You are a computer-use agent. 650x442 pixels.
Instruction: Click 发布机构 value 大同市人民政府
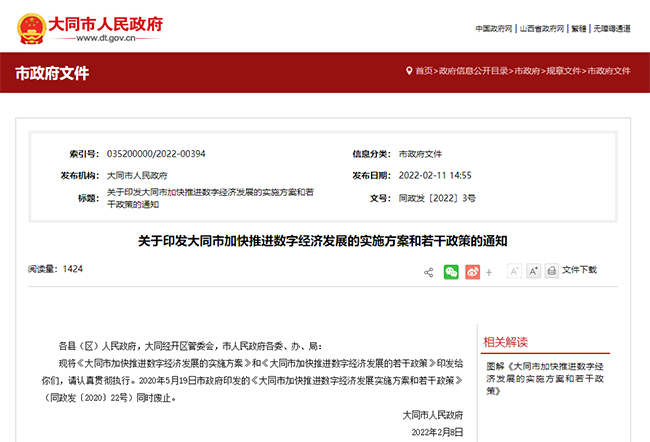click(137, 175)
